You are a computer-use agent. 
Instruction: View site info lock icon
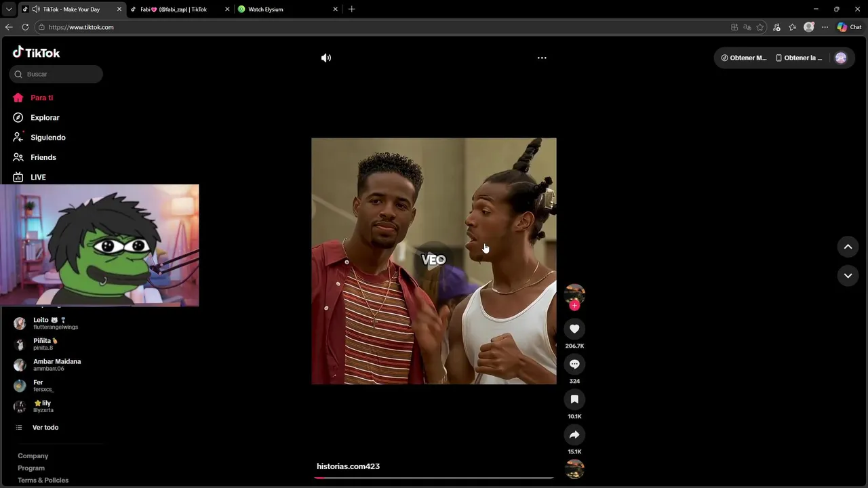click(41, 27)
